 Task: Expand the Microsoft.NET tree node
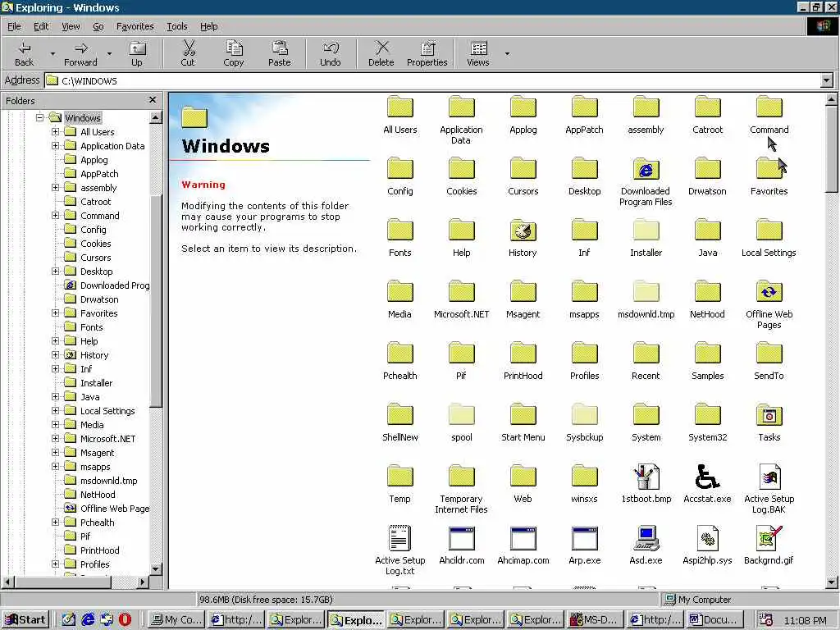pos(55,438)
